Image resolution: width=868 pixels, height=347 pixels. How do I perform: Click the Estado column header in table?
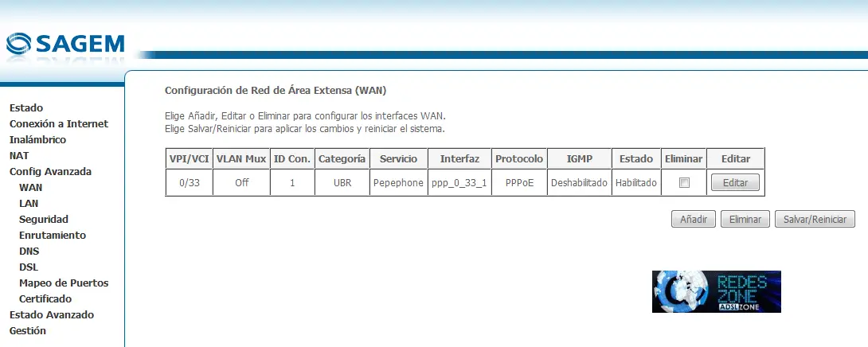pyautogui.click(x=636, y=159)
